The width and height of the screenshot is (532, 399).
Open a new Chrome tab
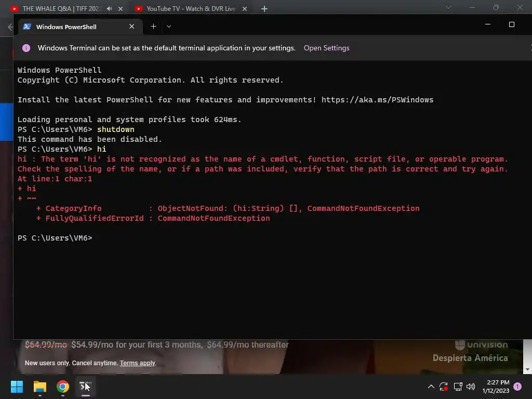[x=264, y=9]
